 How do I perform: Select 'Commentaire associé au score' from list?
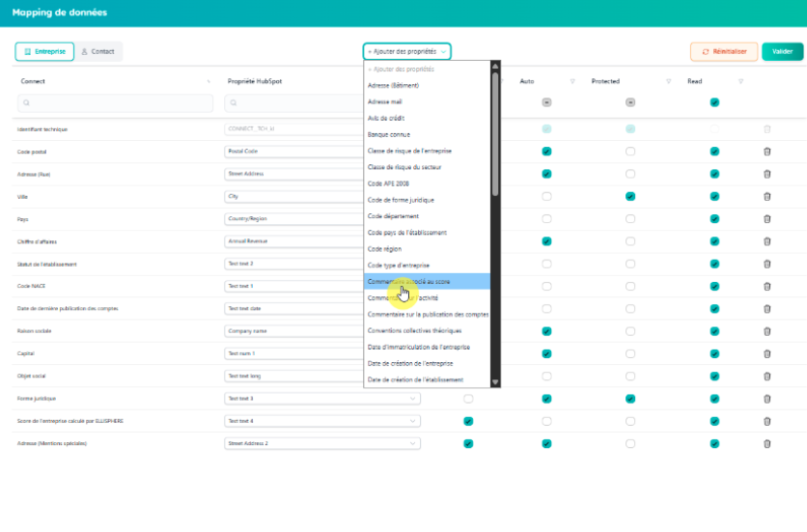click(427, 281)
